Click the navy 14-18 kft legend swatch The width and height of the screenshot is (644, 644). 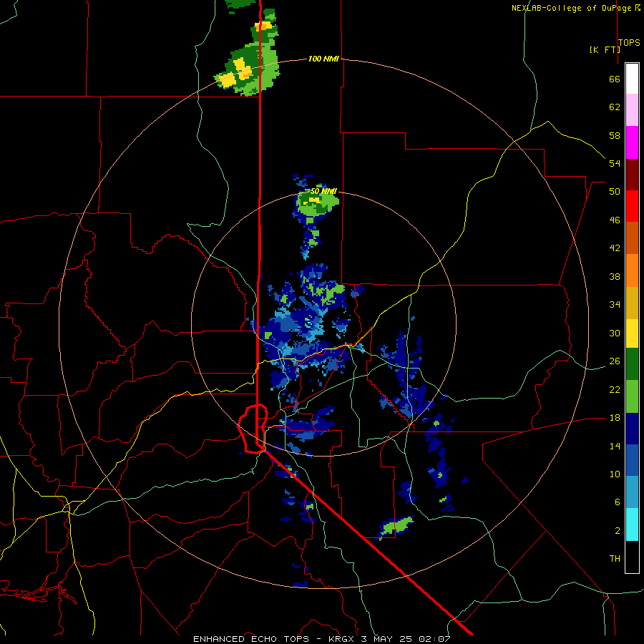632,429
